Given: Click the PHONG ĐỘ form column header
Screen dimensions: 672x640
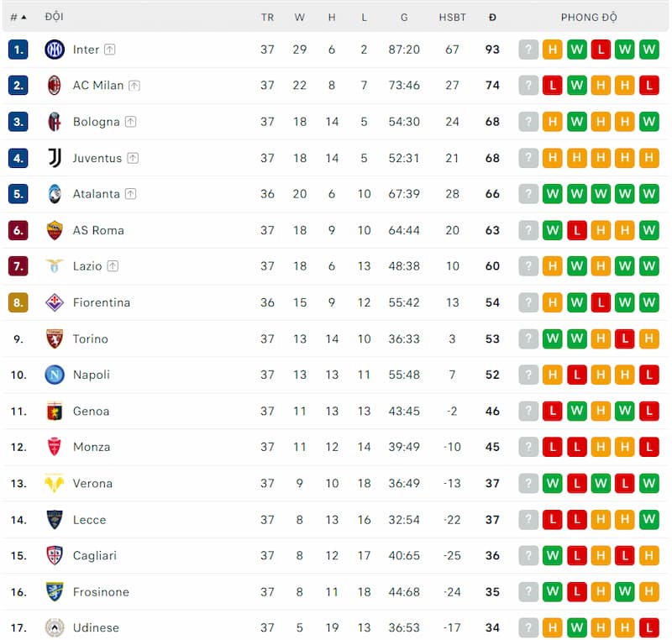Looking at the screenshot, I should click(x=589, y=17).
